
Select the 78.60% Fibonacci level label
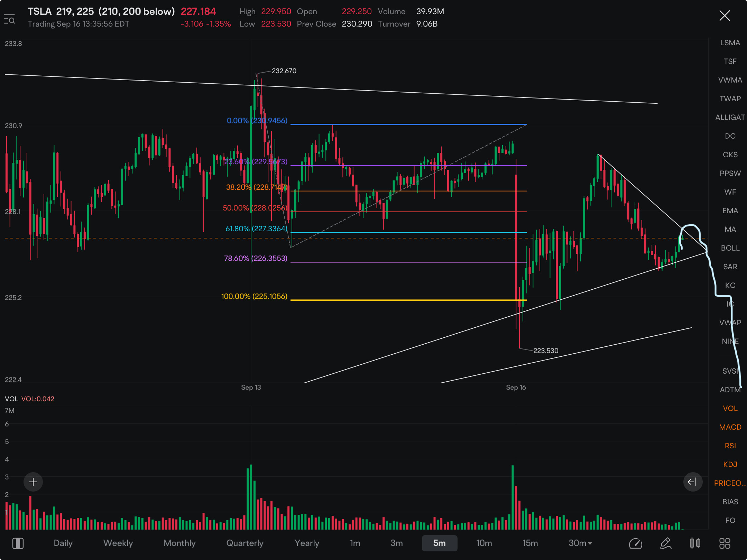[x=256, y=259]
